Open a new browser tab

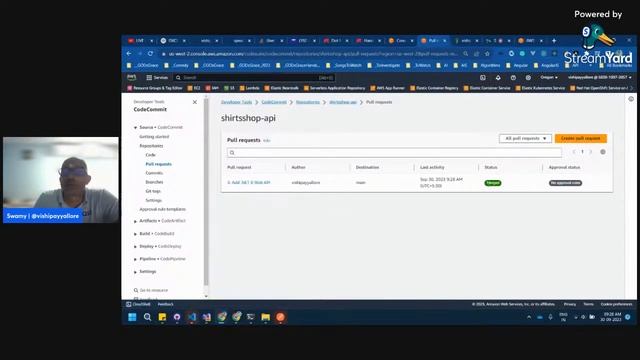point(554,40)
